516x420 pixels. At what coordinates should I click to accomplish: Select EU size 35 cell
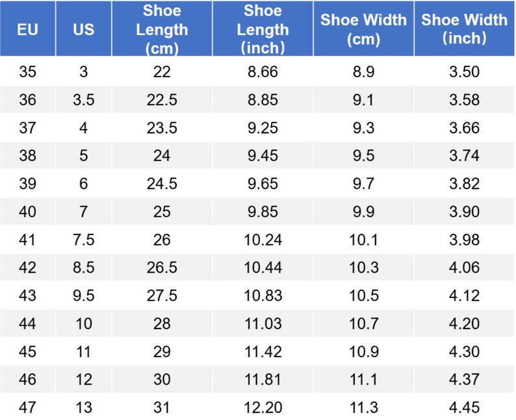pyautogui.click(x=28, y=71)
